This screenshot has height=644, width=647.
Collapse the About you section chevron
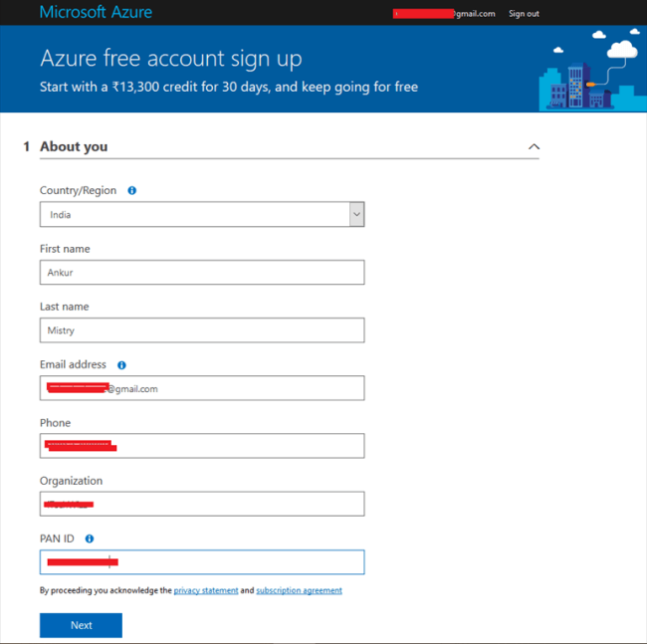(534, 147)
